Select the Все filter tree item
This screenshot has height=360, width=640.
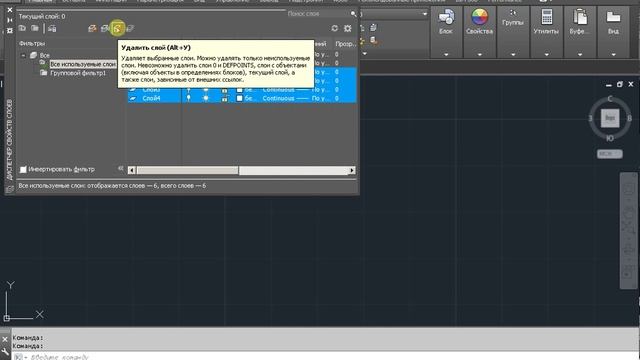click(x=44, y=55)
